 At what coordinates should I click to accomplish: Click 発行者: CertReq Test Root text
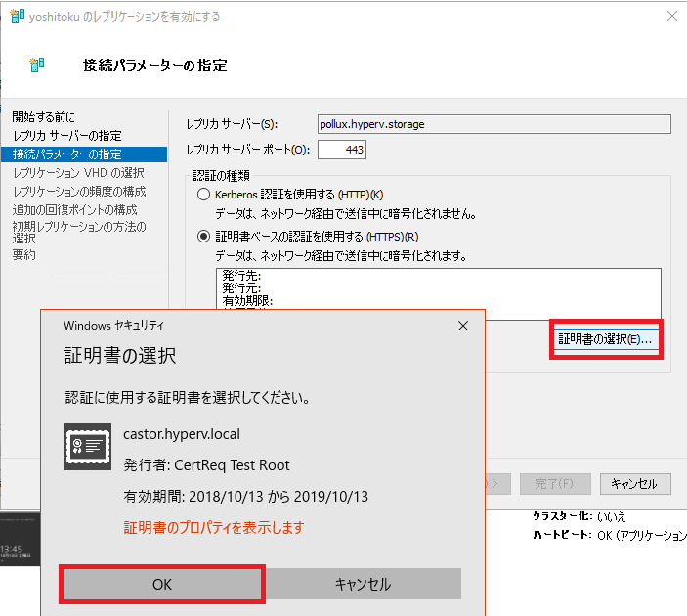[x=206, y=464]
